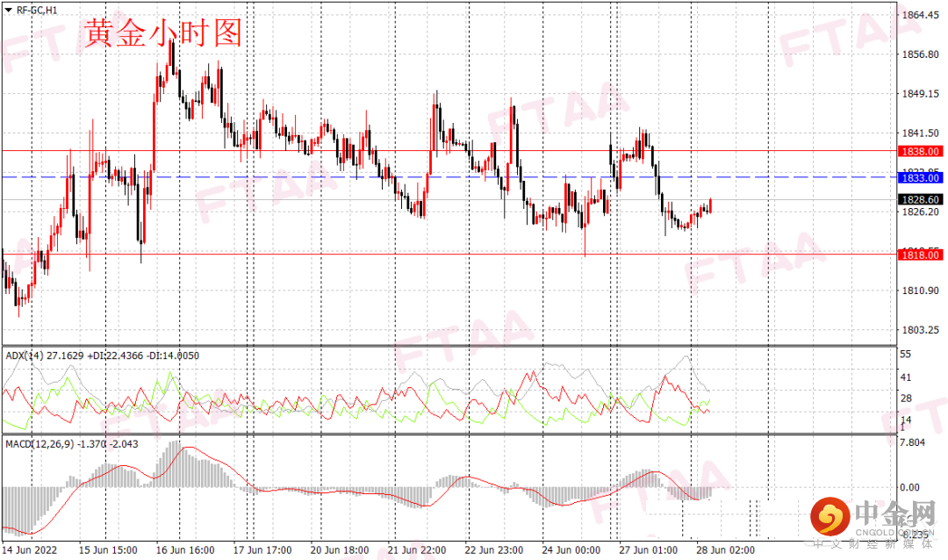948x560 pixels.
Task: Click the 22 Jun 23:00 time axis label
Action: (494, 550)
